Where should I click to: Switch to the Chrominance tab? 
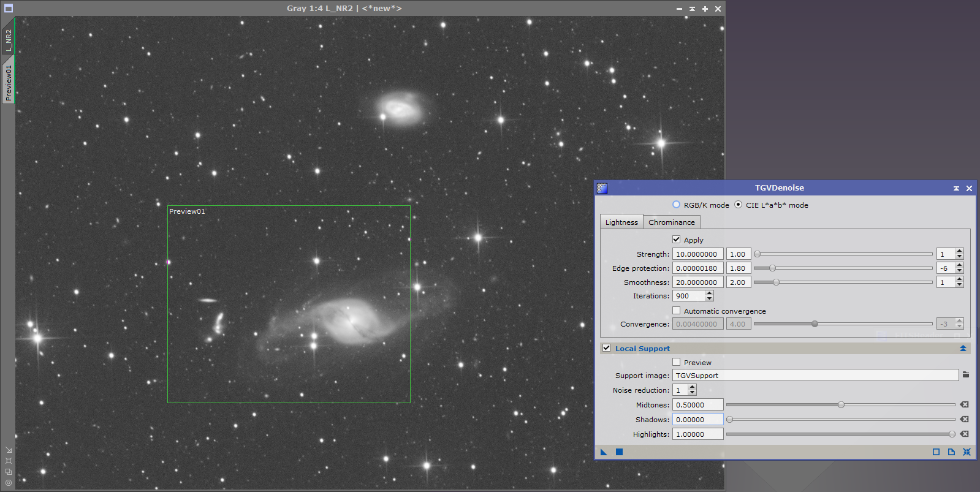(x=671, y=222)
